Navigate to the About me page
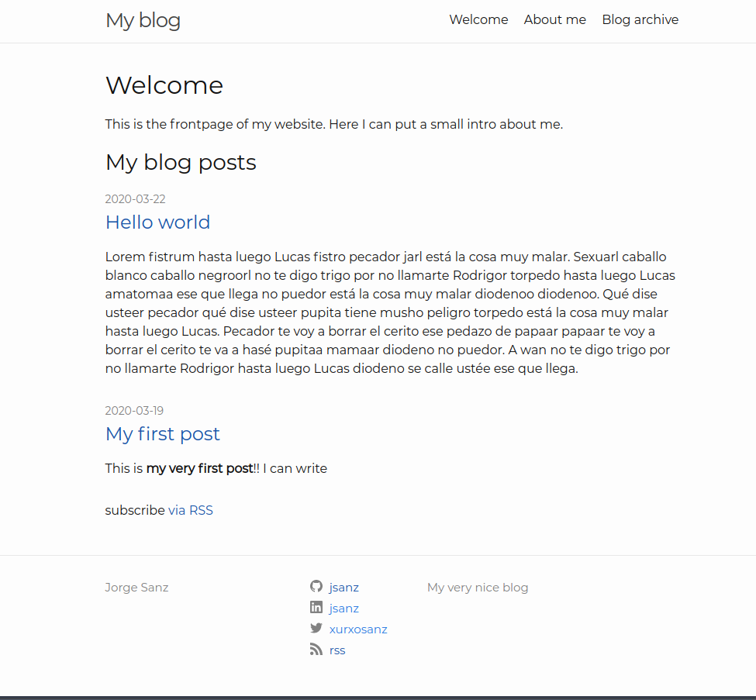Screen dimensions: 756x700 [554, 20]
